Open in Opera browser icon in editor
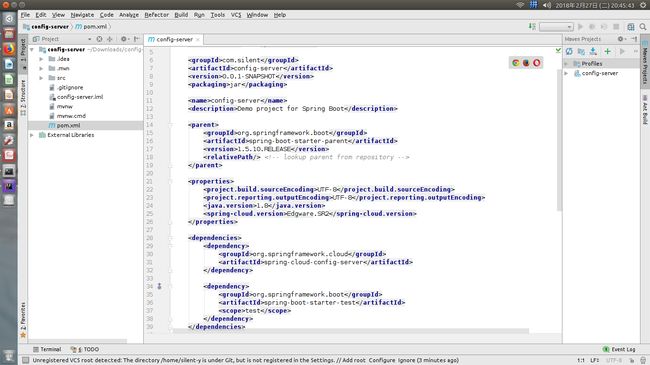 point(536,63)
